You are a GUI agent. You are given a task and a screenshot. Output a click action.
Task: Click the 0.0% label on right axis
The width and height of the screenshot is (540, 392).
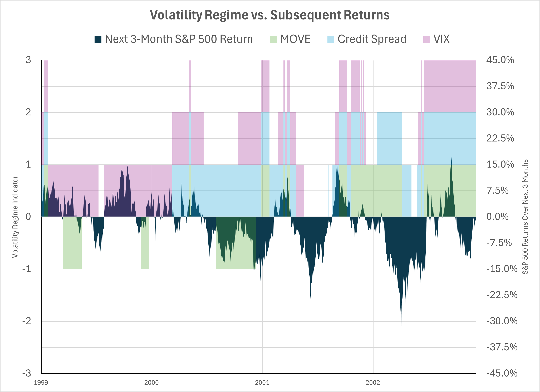[498, 217]
